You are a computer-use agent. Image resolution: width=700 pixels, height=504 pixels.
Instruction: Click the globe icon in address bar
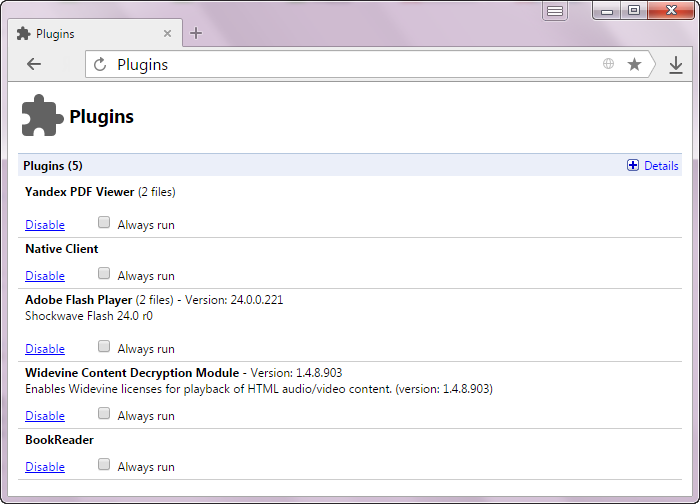[608, 64]
